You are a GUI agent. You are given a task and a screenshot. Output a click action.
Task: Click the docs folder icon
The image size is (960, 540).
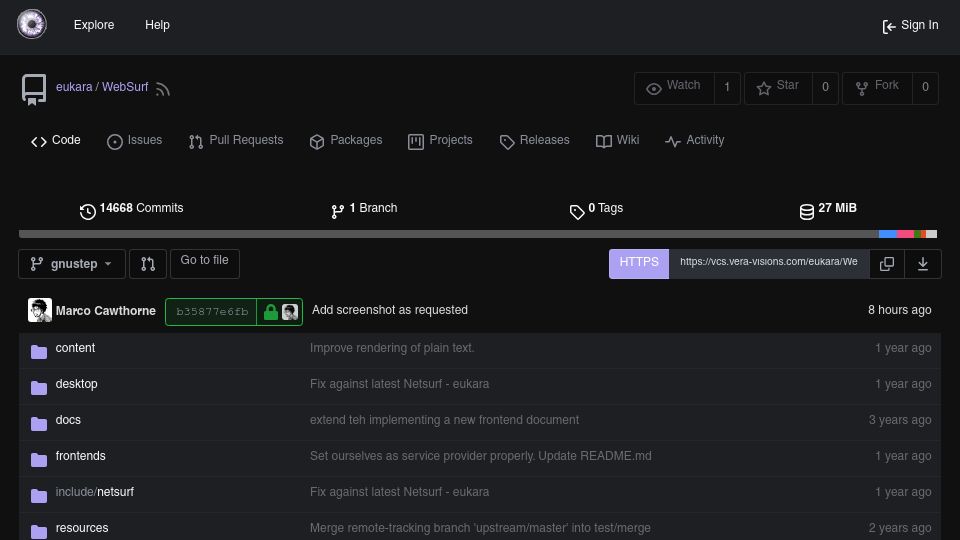click(39, 424)
